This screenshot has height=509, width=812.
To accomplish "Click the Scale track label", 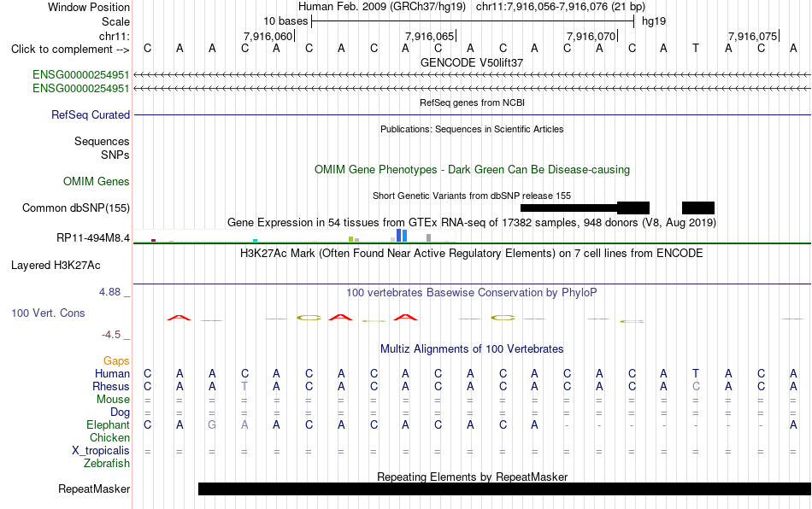I will (116, 21).
